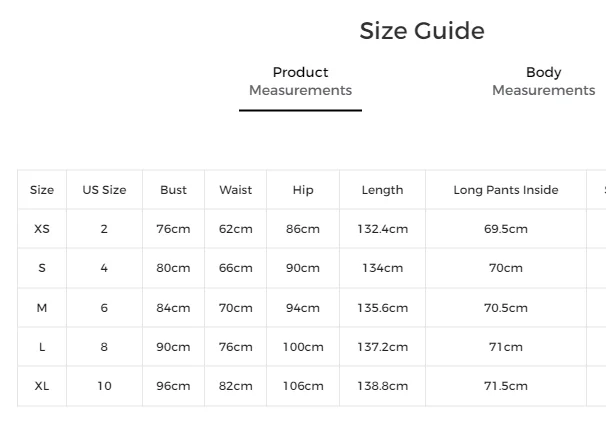Select the Hip column header
Viewport: 606px width, 422px height.
[303, 190]
